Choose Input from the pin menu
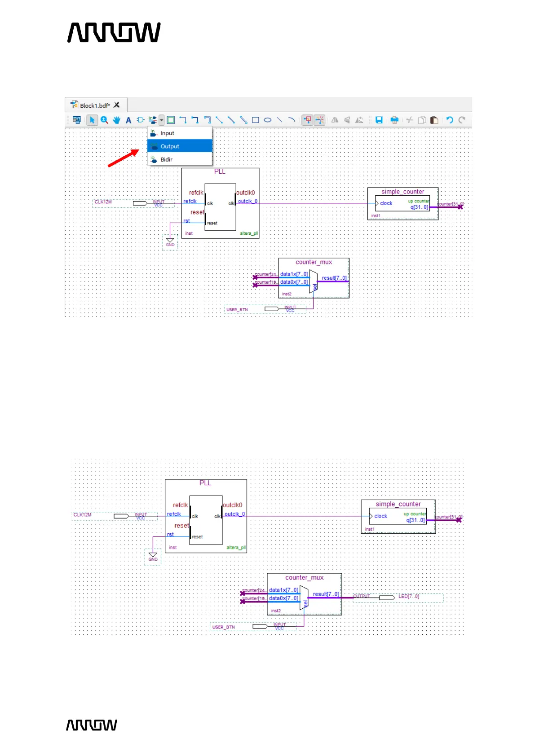Screen dimensions: 535x756 click(x=180, y=133)
